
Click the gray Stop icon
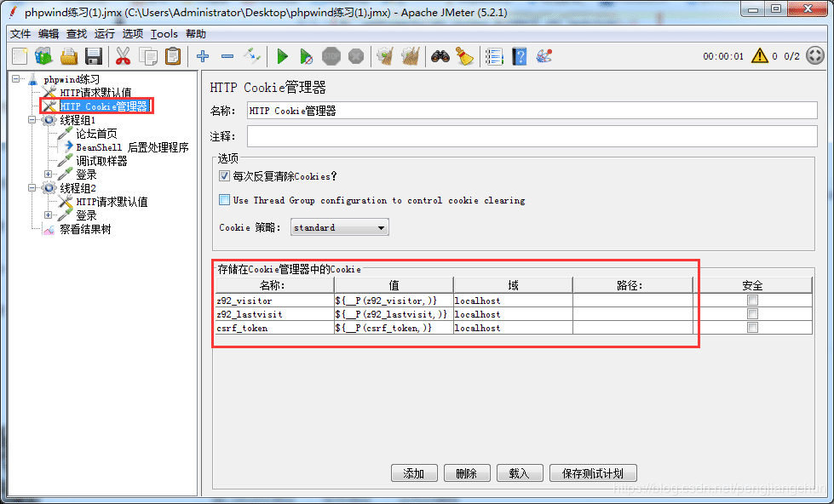tap(331, 56)
